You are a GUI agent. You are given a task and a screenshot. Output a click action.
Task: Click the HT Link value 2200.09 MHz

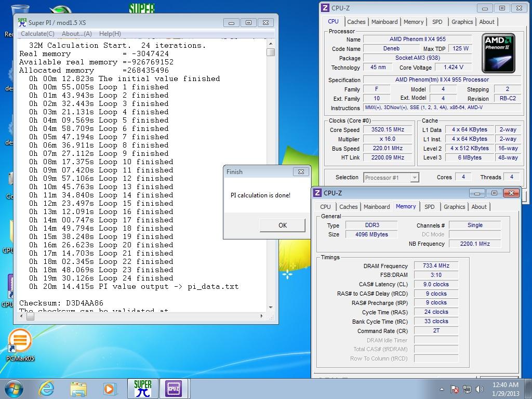[x=388, y=157]
